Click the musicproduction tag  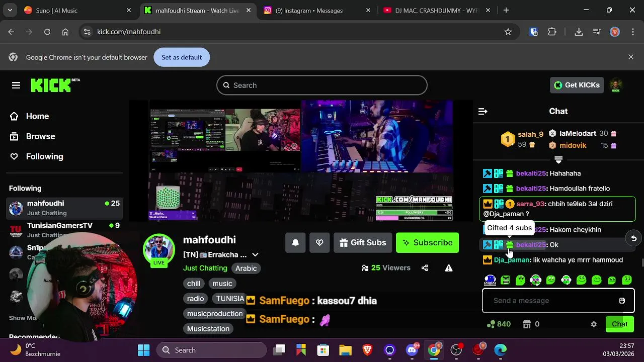point(215,314)
